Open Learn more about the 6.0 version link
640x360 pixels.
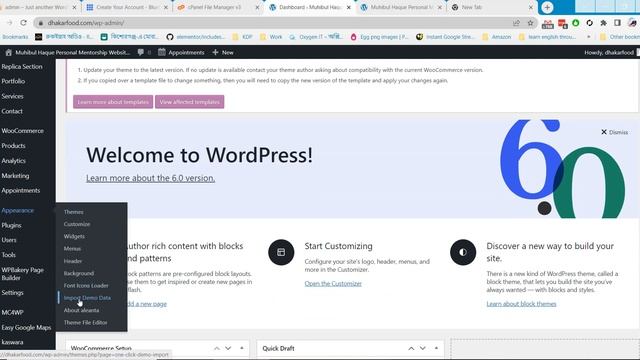151,178
